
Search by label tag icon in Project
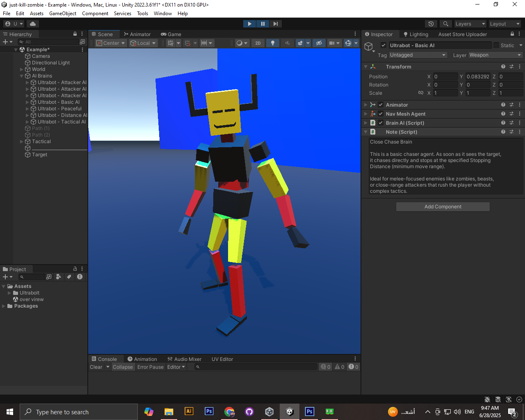pyautogui.click(x=69, y=277)
